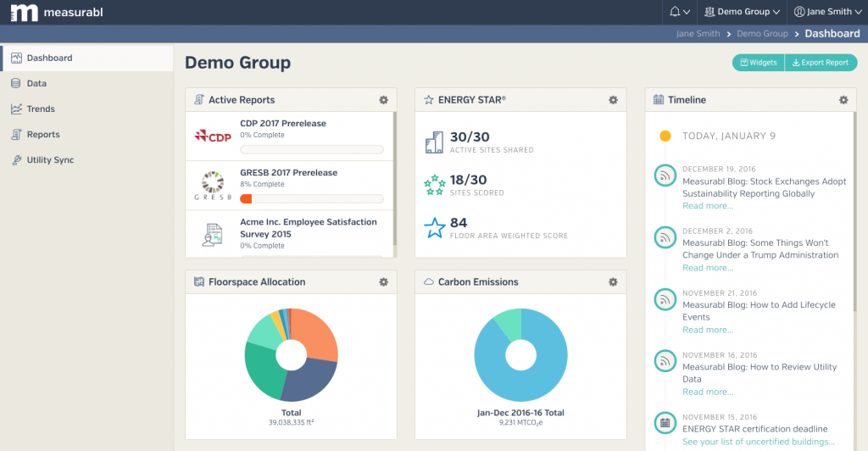The width and height of the screenshot is (868, 451).
Task: Open the notifications bell
Action: [675, 12]
